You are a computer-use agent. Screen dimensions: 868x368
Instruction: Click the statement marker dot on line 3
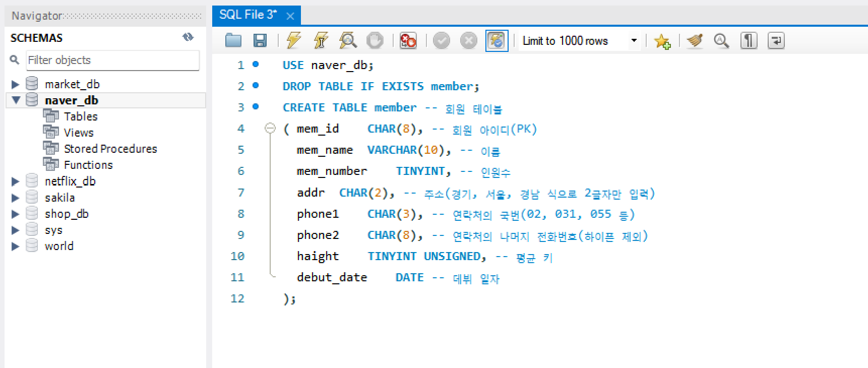tap(256, 106)
